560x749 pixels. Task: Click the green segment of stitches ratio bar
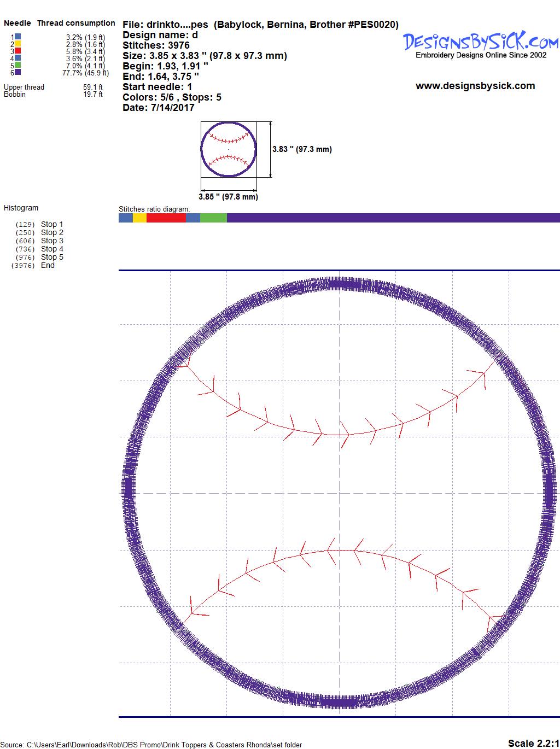[213, 218]
